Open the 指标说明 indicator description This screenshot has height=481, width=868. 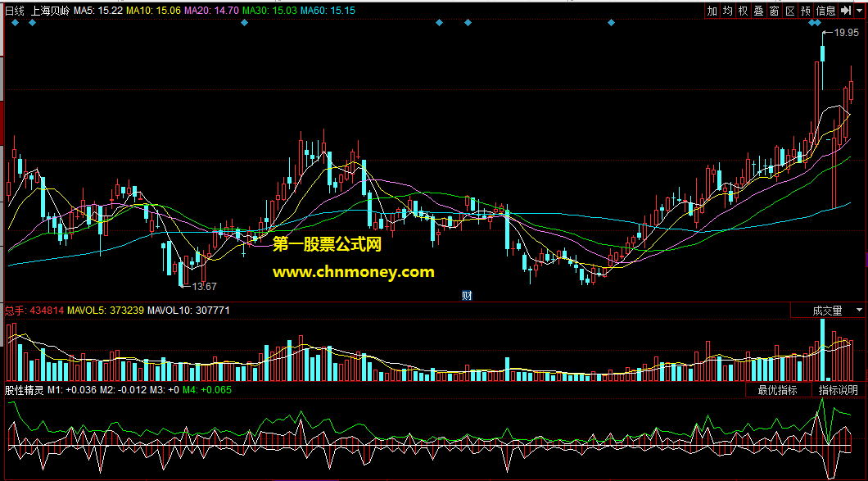(x=838, y=390)
